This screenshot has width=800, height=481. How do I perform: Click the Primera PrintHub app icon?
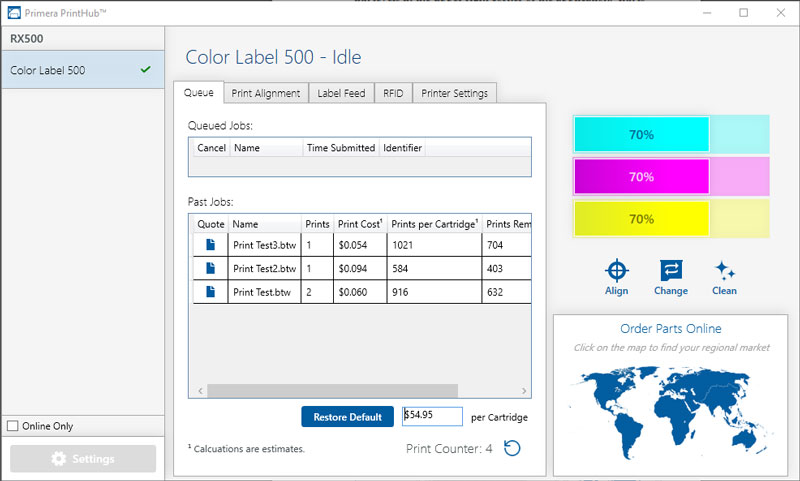click(x=14, y=13)
